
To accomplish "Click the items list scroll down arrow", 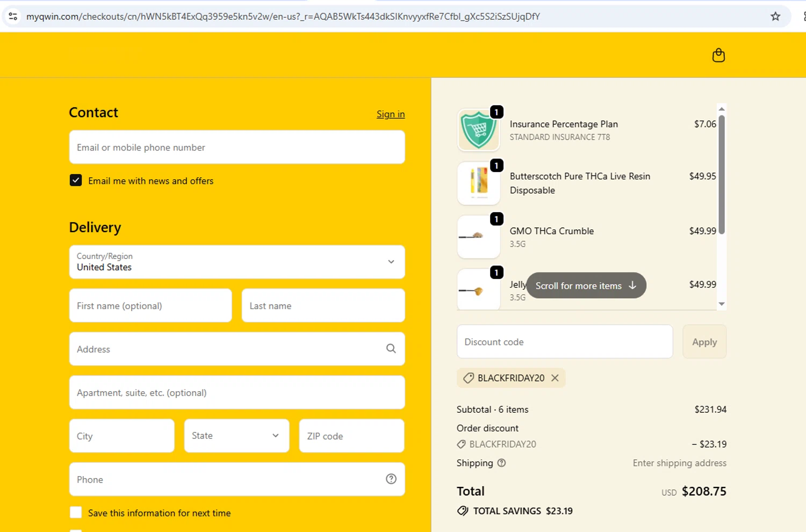I will pyautogui.click(x=722, y=304).
